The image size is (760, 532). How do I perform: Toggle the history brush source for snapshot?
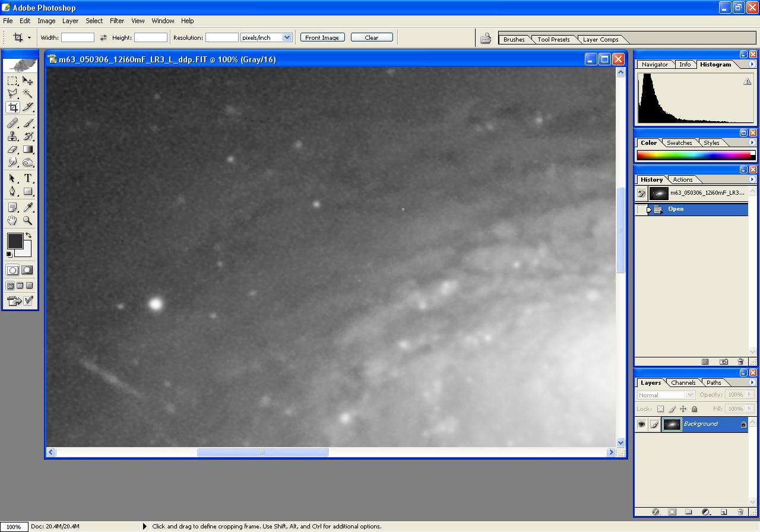[641, 194]
